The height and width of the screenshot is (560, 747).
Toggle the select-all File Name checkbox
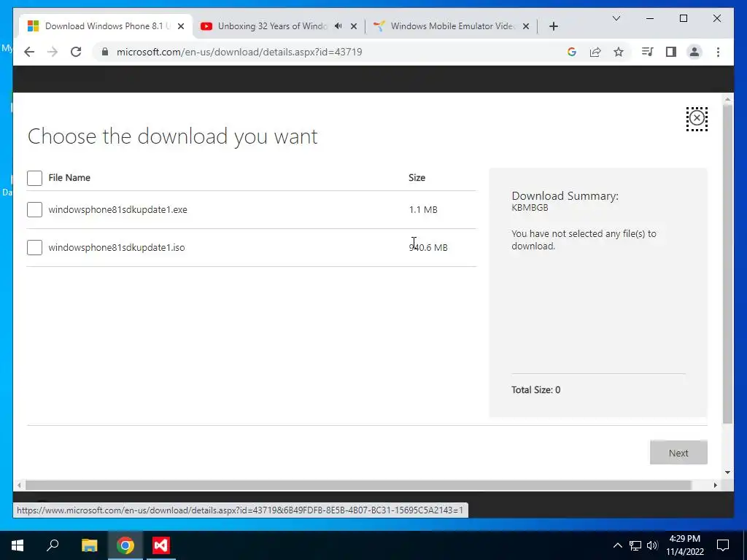34,178
